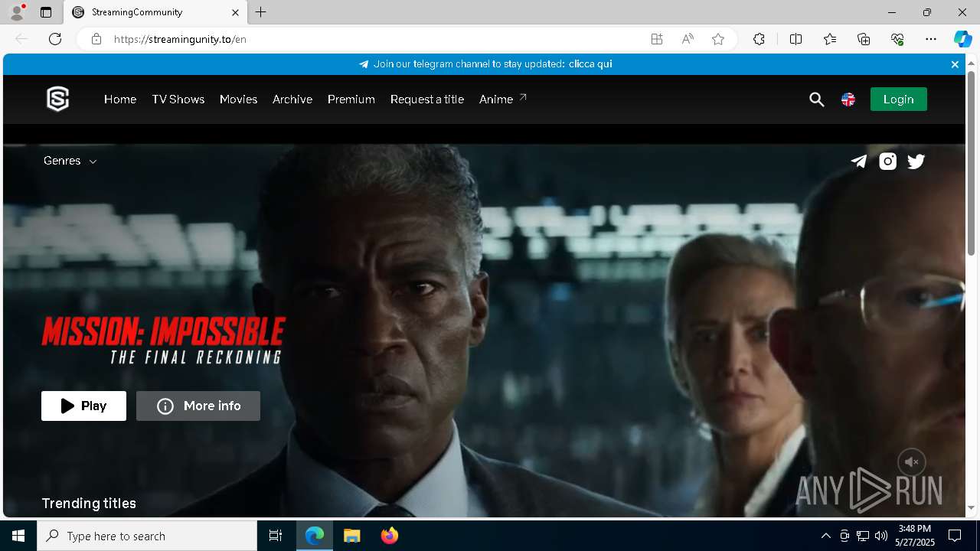This screenshot has height=551, width=980.
Task: Open the Instagram social icon
Action: tap(888, 161)
